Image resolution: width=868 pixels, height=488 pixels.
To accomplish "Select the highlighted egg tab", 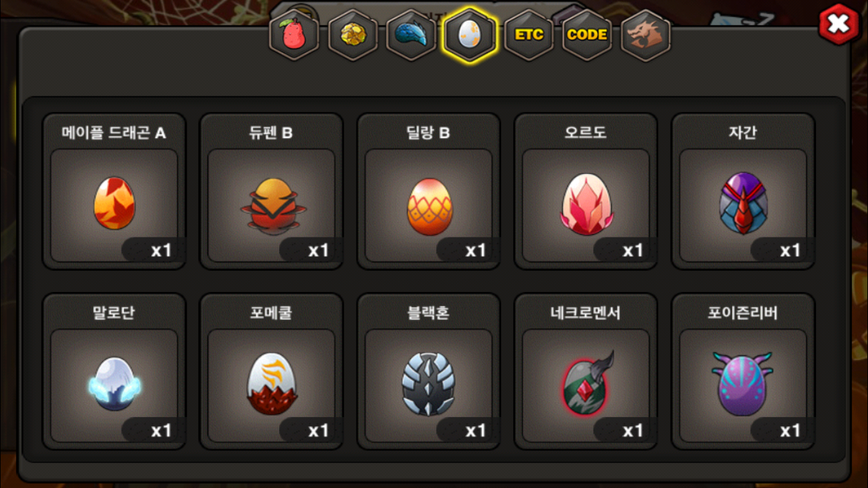I will pos(470,34).
